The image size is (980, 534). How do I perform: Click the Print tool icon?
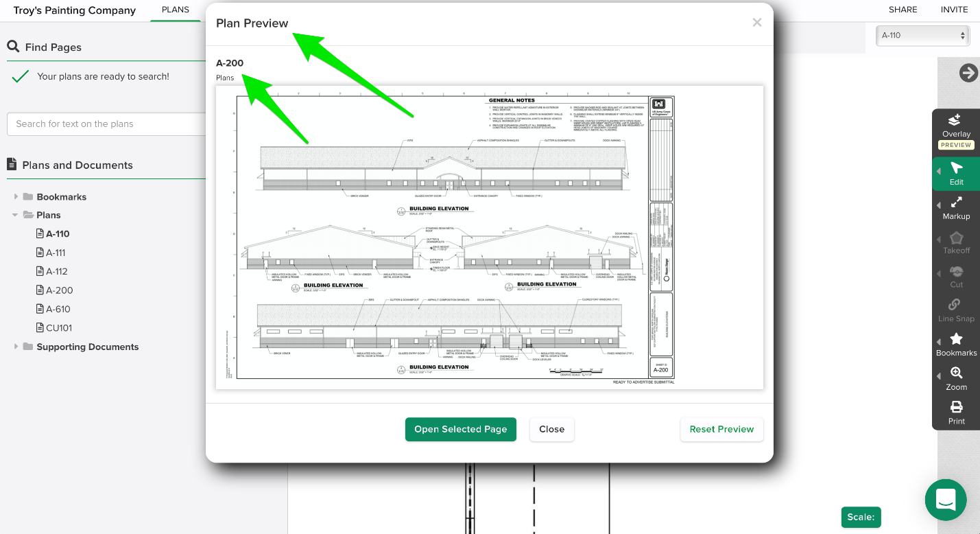pyautogui.click(x=956, y=407)
